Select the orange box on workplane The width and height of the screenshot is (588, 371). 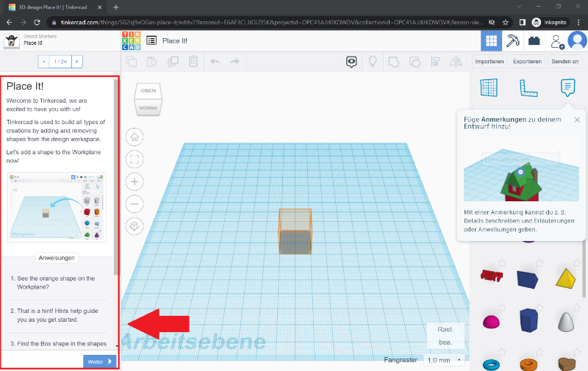[295, 231]
